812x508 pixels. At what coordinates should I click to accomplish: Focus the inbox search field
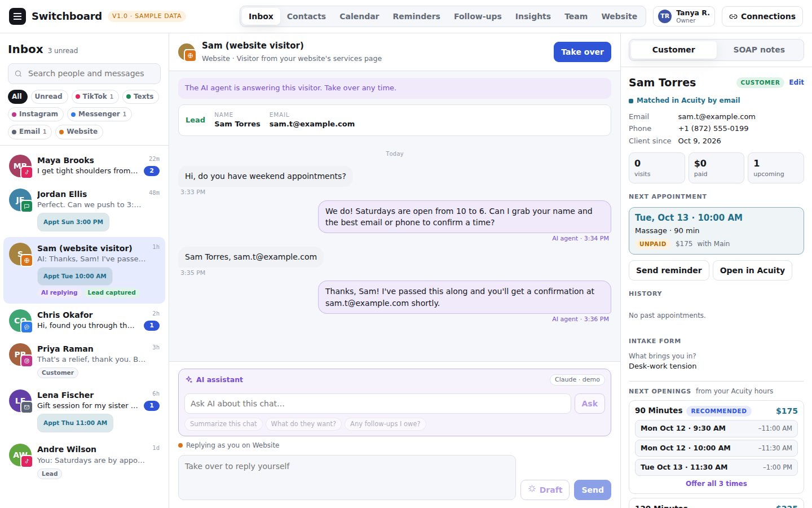(x=84, y=73)
